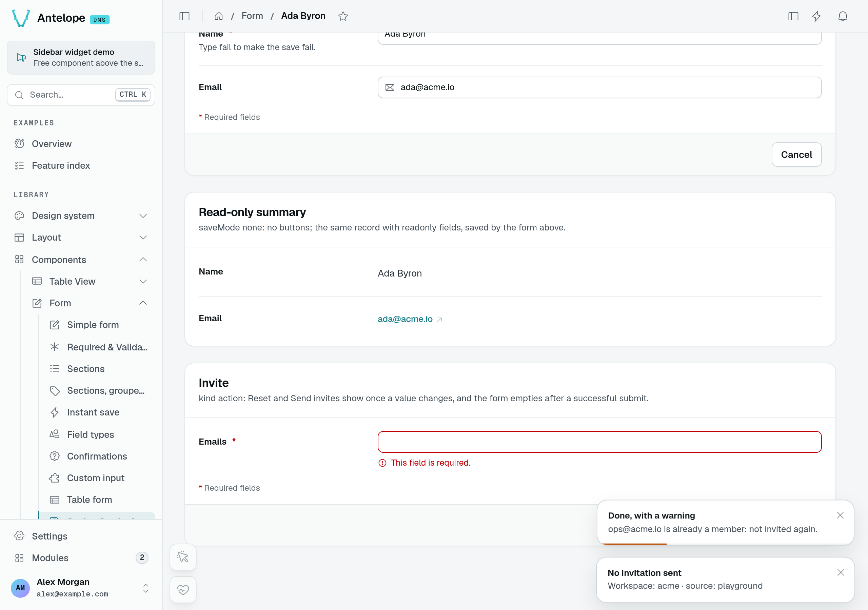The width and height of the screenshot is (868, 610).
Task: Focus the Email field with ada@acme.io
Action: coord(599,87)
